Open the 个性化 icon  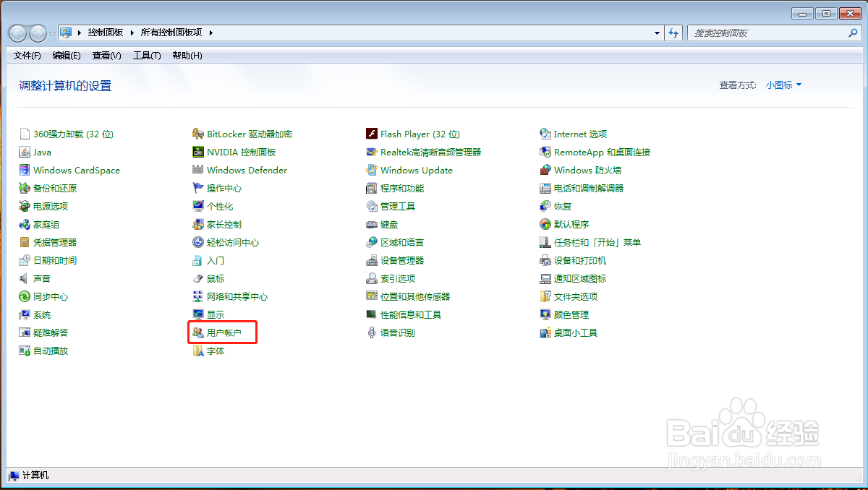(198, 206)
